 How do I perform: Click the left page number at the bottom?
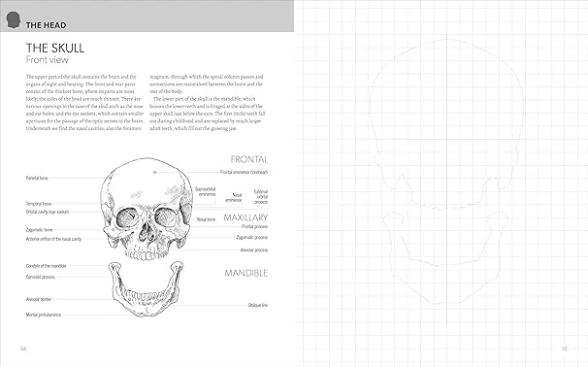pyautogui.click(x=23, y=349)
